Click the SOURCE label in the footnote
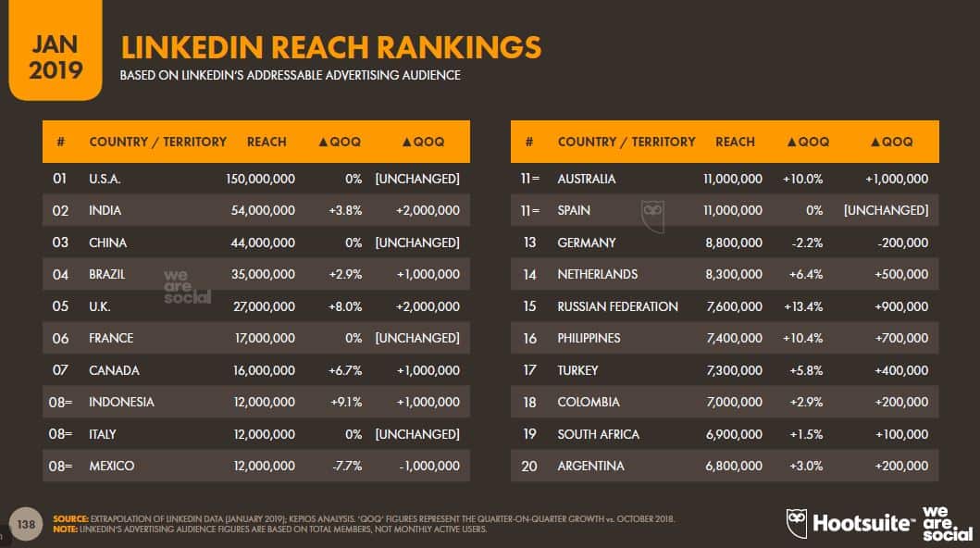 click(x=70, y=518)
